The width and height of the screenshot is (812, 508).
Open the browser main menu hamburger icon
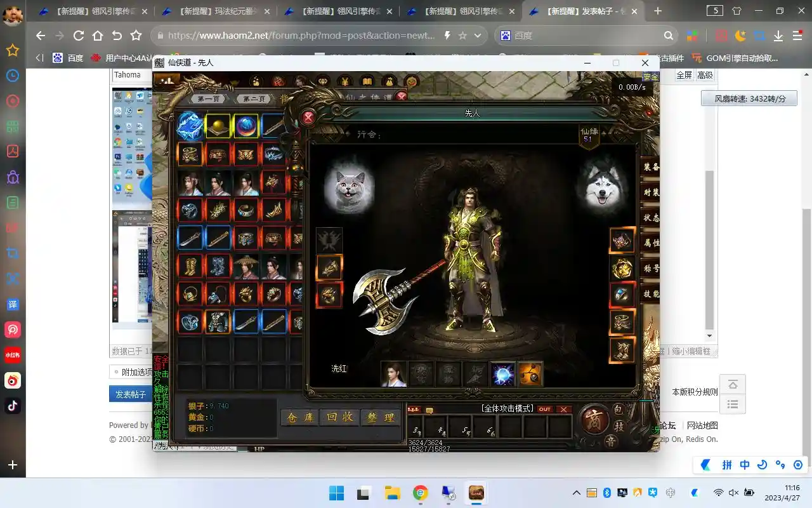[798, 36]
